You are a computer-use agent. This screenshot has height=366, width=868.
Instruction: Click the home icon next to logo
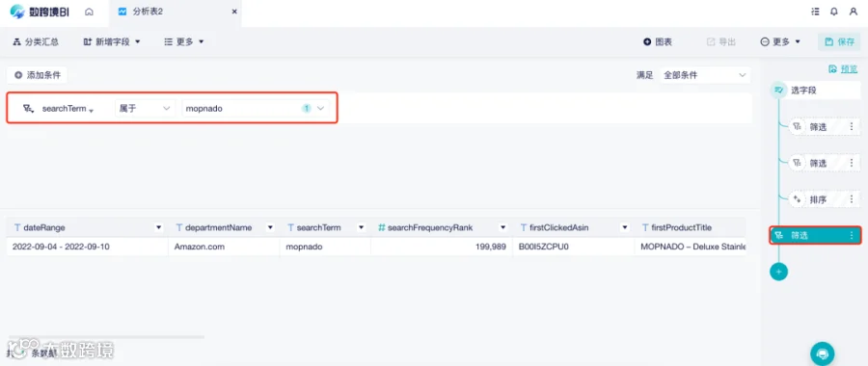89,12
